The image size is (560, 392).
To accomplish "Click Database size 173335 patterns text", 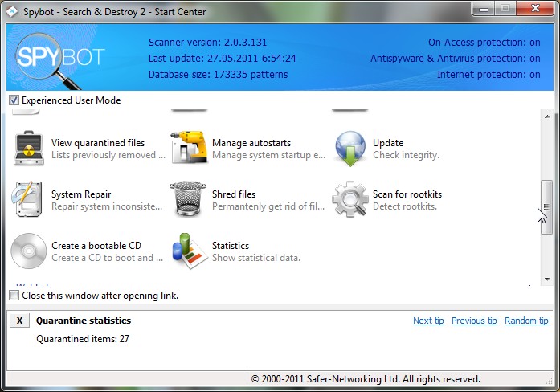I will click(x=218, y=75).
